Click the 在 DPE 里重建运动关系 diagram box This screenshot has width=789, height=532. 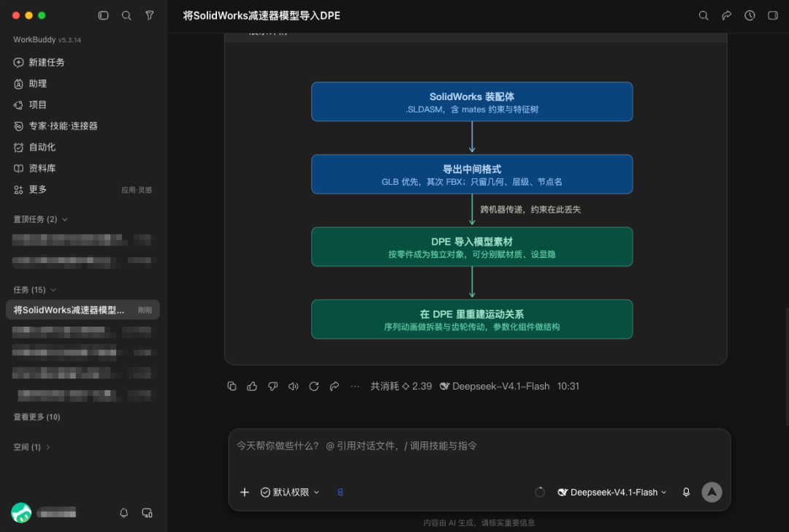[x=472, y=319]
